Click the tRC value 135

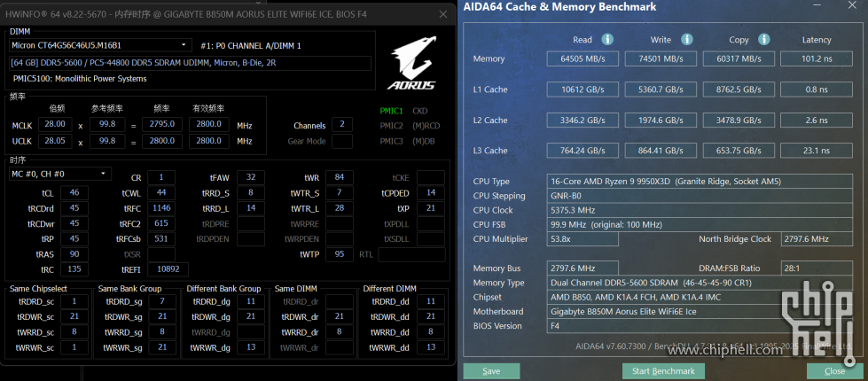[x=74, y=269]
